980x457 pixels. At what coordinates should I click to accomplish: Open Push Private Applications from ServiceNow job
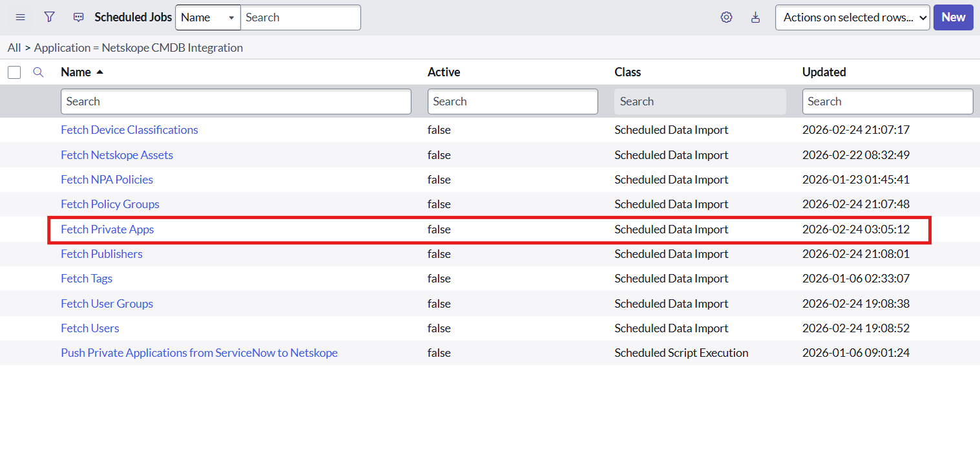(199, 353)
